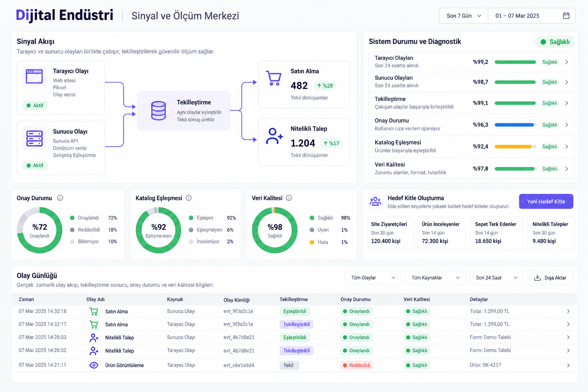Viewport: 588px width, 392px height.
Task: Click the Dışa Aktar export button
Action: coord(550,278)
